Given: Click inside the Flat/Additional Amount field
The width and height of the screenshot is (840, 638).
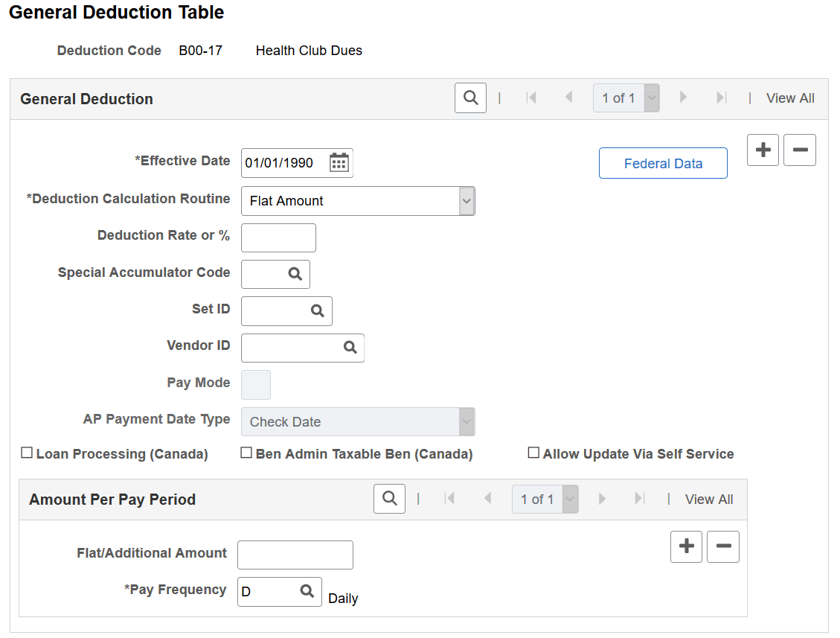Looking at the screenshot, I should [295, 554].
